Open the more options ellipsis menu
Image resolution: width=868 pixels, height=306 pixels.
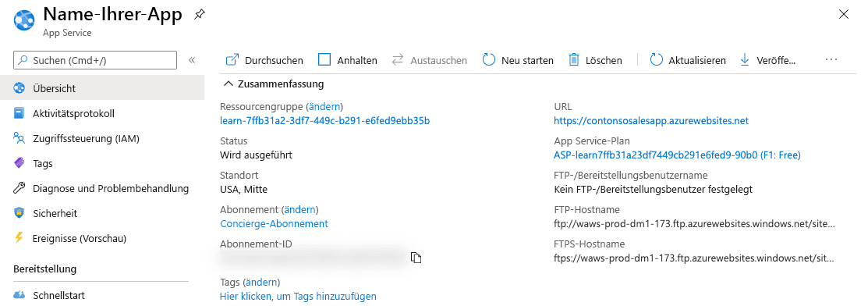(831, 59)
